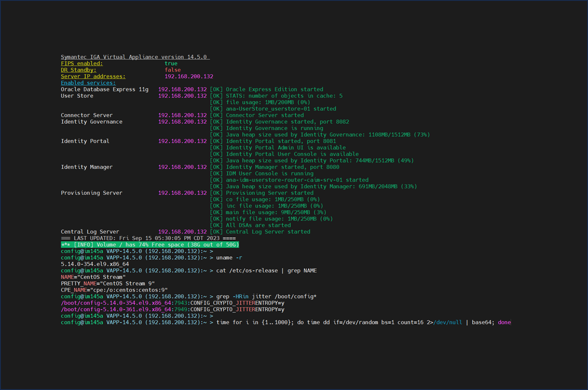The width and height of the screenshot is (588, 390).
Task: Click the "Central Log Server" service name
Action: [x=90, y=232]
